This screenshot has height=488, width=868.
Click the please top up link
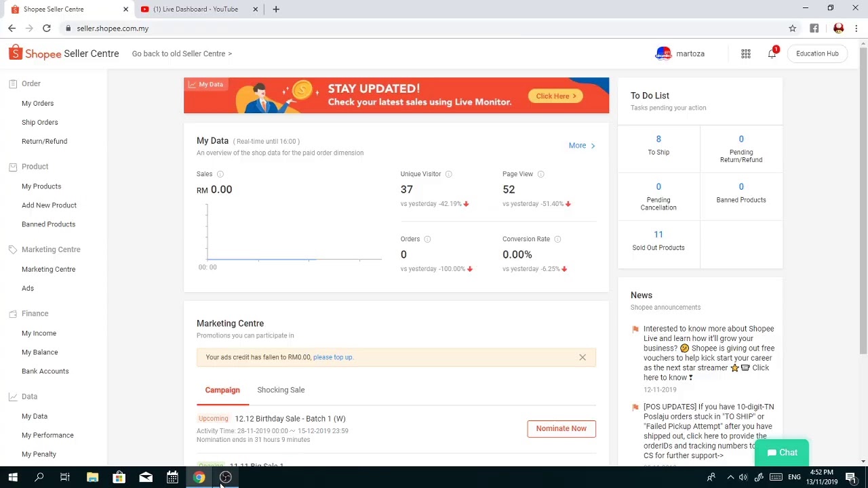(x=333, y=357)
